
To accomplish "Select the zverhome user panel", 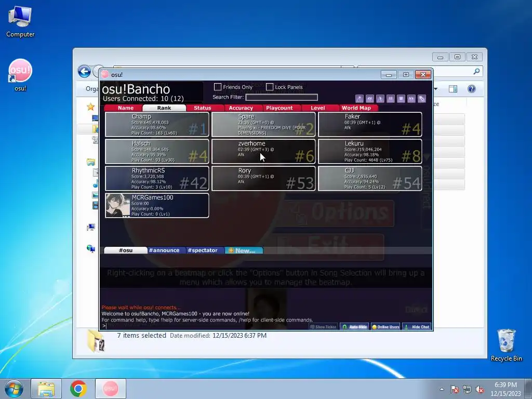I will [263, 151].
